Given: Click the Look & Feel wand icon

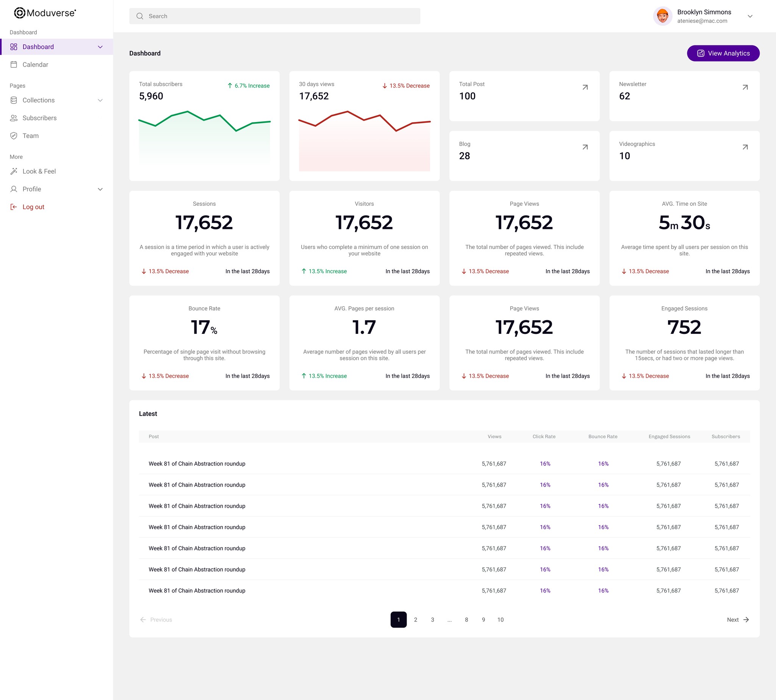Looking at the screenshot, I should point(14,171).
